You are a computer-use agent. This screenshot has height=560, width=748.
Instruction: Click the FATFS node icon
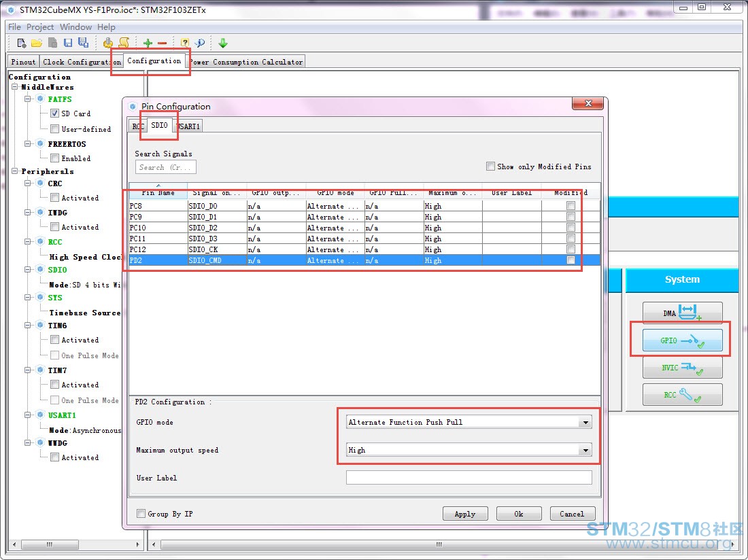(41, 99)
